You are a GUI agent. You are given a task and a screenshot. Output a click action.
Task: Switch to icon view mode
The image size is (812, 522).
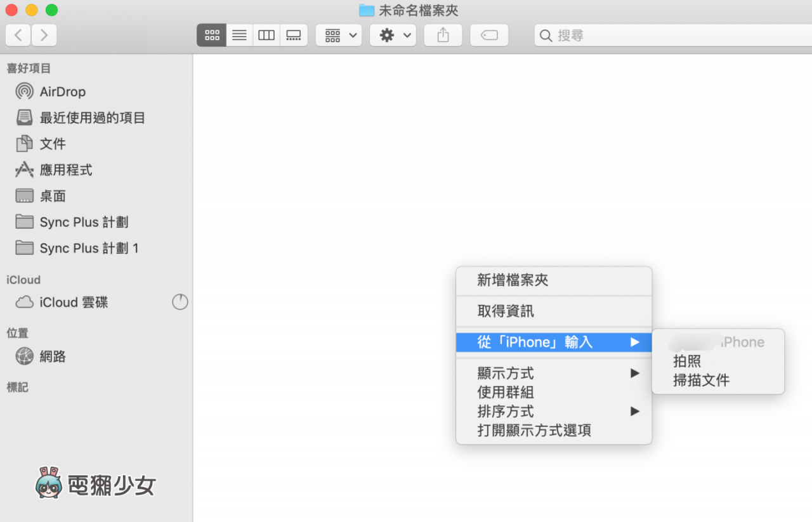(211, 36)
